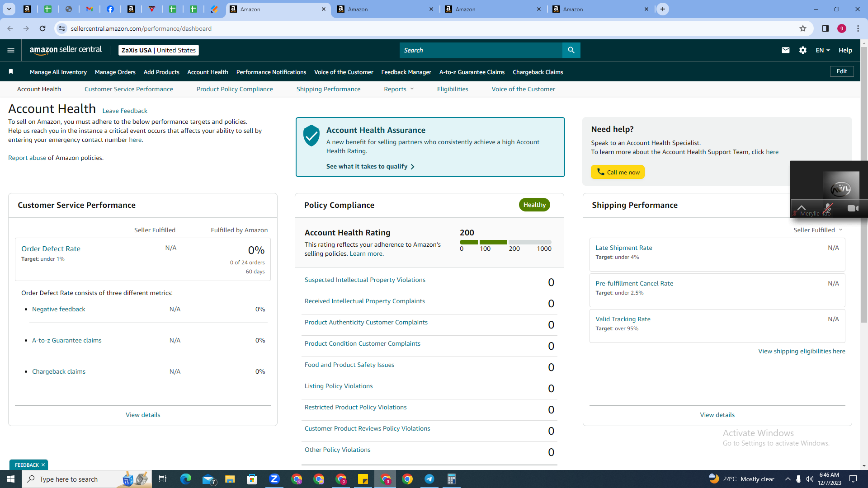Viewport: 868px width, 488px height.
Task: Open the Shipping Performance tab
Action: pyautogui.click(x=329, y=89)
